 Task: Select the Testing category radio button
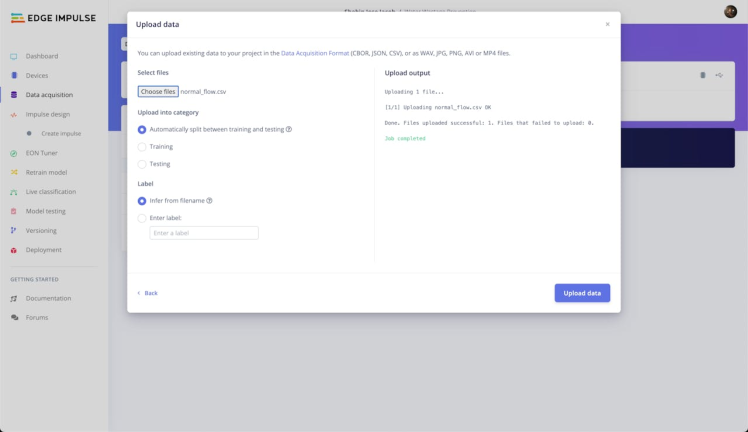point(142,163)
